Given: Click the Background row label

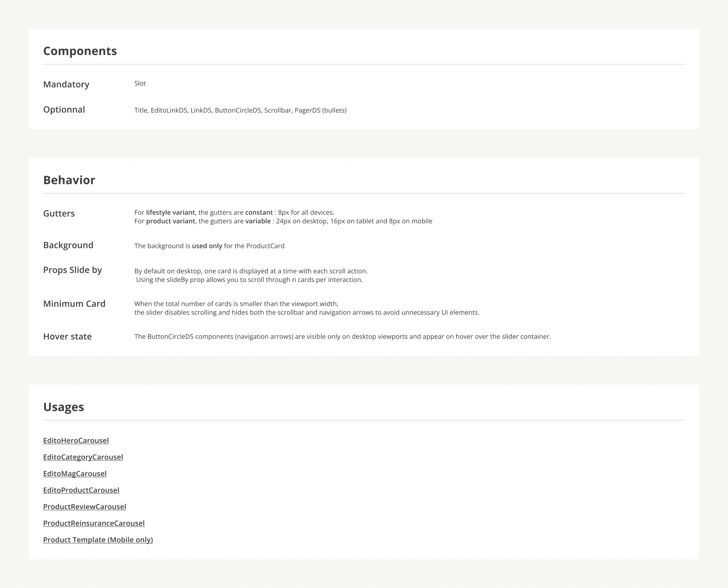Looking at the screenshot, I should tap(68, 245).
